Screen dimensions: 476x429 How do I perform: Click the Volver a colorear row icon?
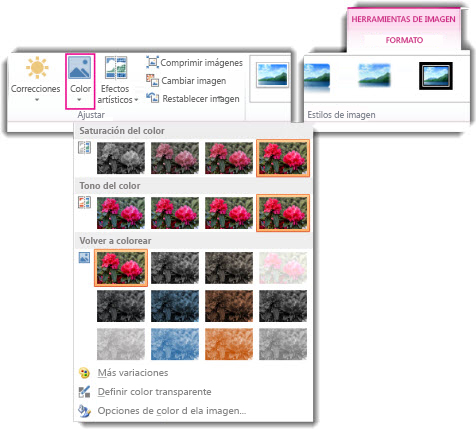[84, 258]
